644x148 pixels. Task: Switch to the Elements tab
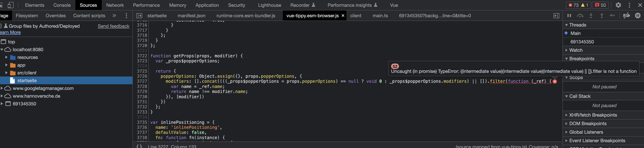[35, 5]
